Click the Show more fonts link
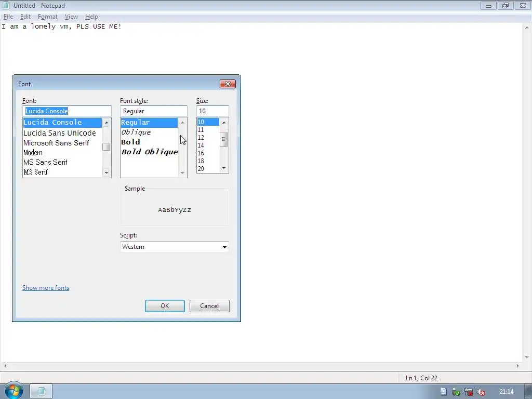 coord(46,288)
